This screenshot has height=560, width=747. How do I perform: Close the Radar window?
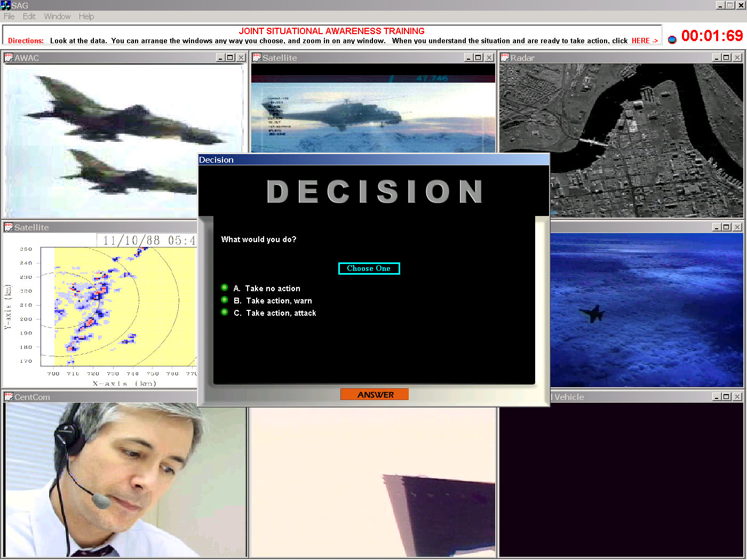pyautogui.click(x=737, y=58)
